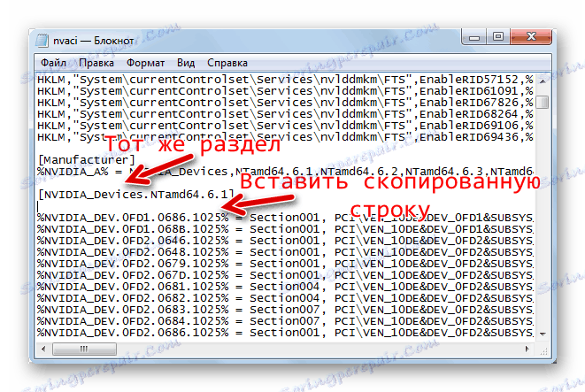Click the line with EnableRID67826
585x392 pixels.
click(x=285, y=103)
